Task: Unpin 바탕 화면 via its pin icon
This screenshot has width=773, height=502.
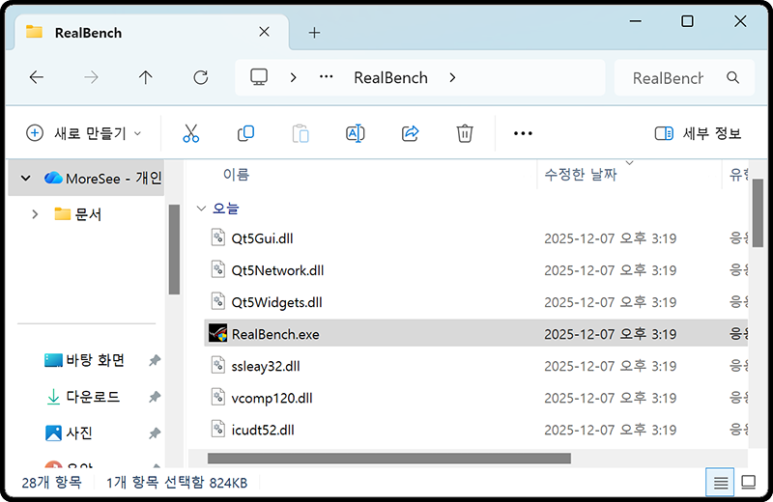Action: 155,360
